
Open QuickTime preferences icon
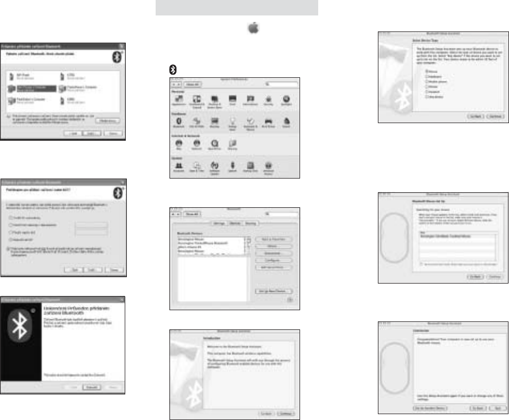click(x=215, y=144)
